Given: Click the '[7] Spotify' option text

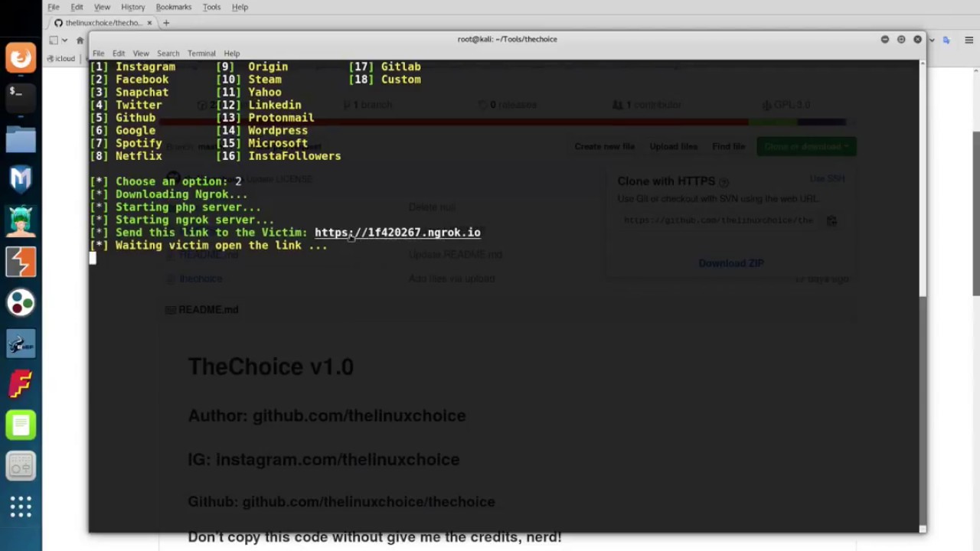Looking at the screenshot, I should 126,143.
